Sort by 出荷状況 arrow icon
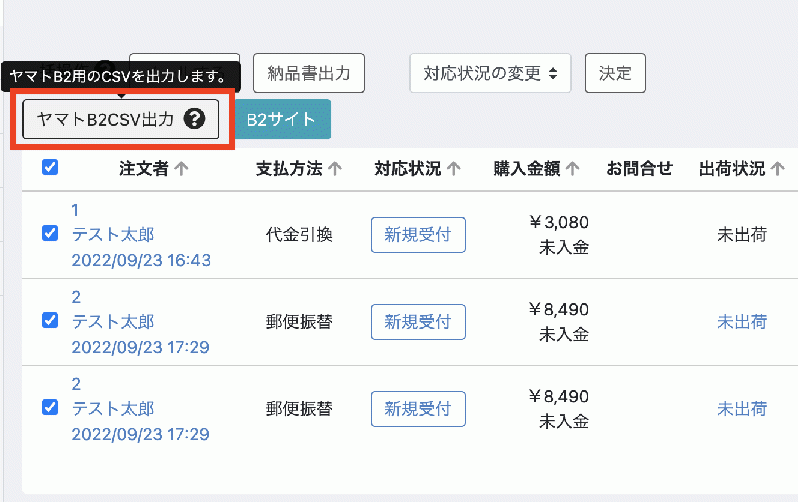Image resolution: width=798 pixels, height=502 pixels. (x=778, y=169)
